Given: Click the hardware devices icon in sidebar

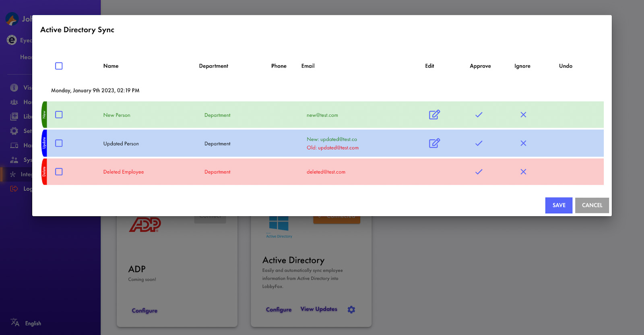Looking at the screenshot, I should (14, 145).
